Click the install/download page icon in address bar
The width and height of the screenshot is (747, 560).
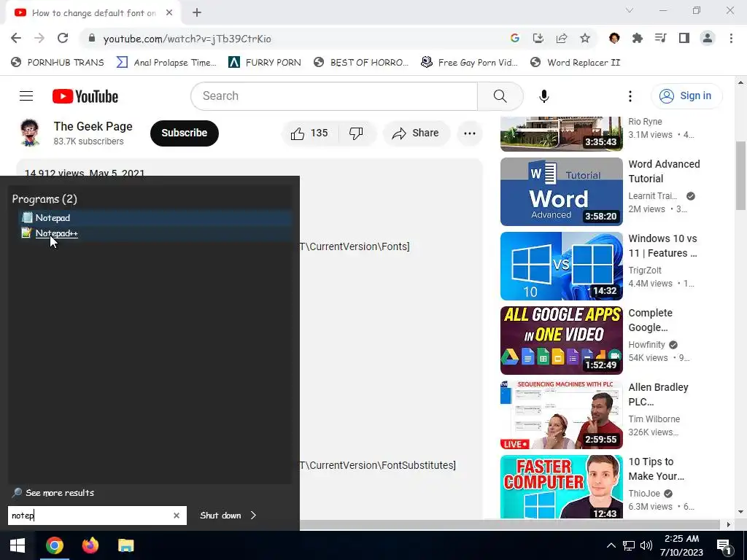click(538, 39)
